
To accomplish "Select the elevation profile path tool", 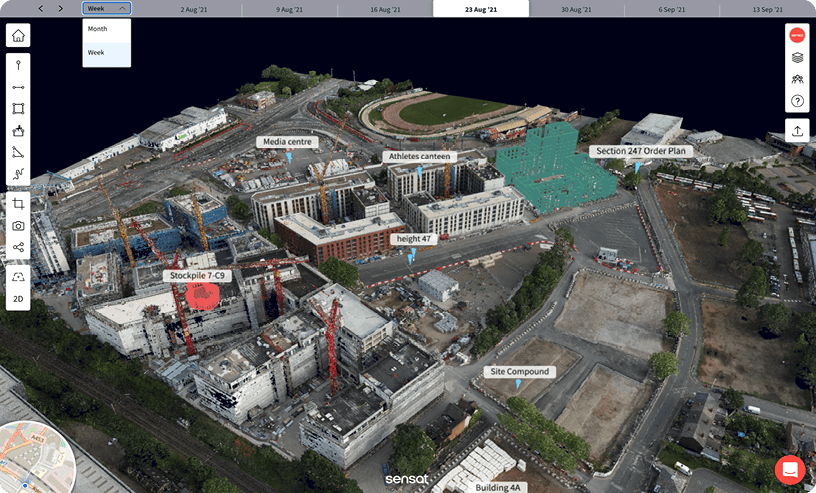I will pyautogui.click(x=18, y=174).
